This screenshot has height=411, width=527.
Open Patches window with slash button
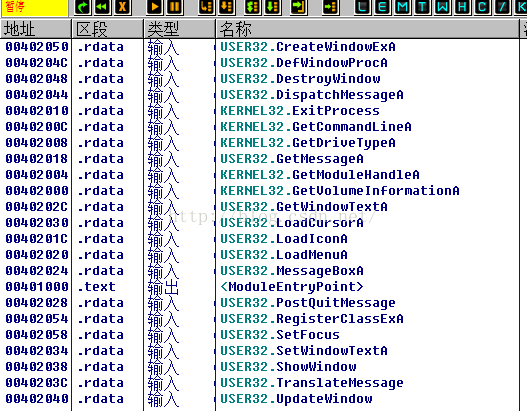tap(502, 7)
